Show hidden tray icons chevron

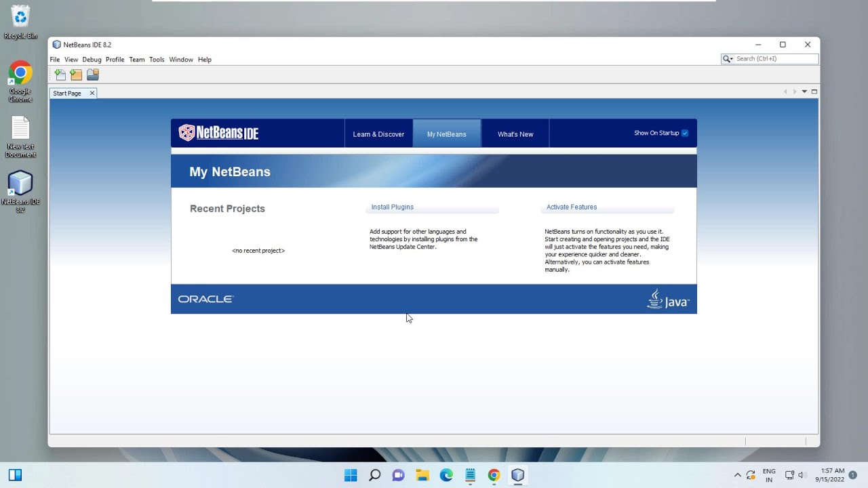738,475
